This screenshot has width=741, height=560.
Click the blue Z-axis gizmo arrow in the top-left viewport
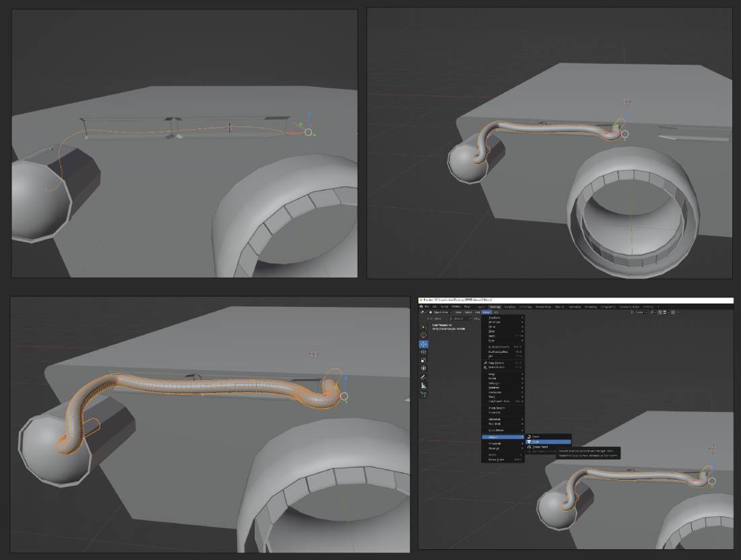pyautogui.click(x=310, y=115)
